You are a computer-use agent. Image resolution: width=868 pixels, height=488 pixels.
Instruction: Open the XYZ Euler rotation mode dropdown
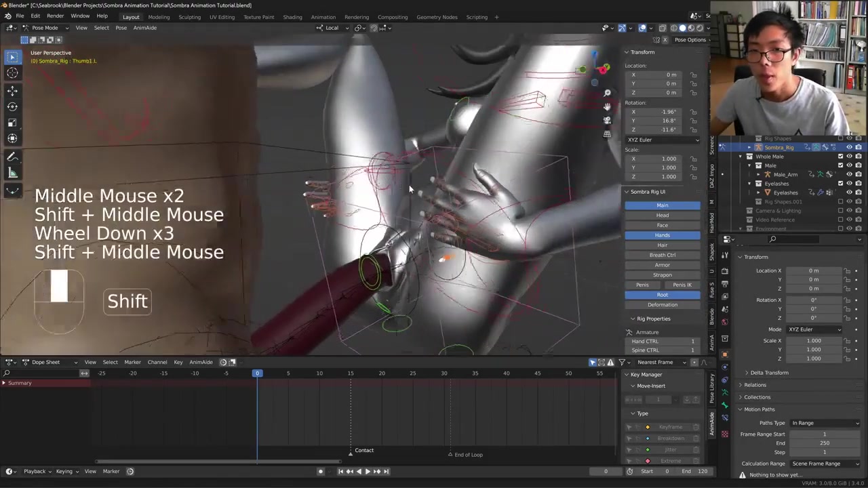(663, 140)
